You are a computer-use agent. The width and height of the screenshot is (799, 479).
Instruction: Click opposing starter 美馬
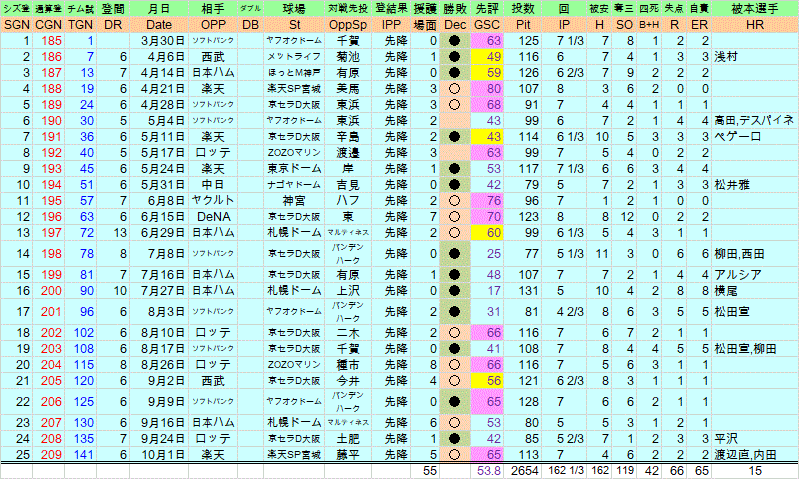point(348,89)
